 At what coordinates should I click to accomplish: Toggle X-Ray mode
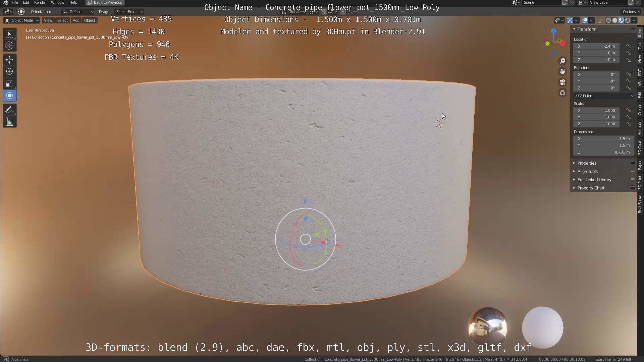(600, 20)
